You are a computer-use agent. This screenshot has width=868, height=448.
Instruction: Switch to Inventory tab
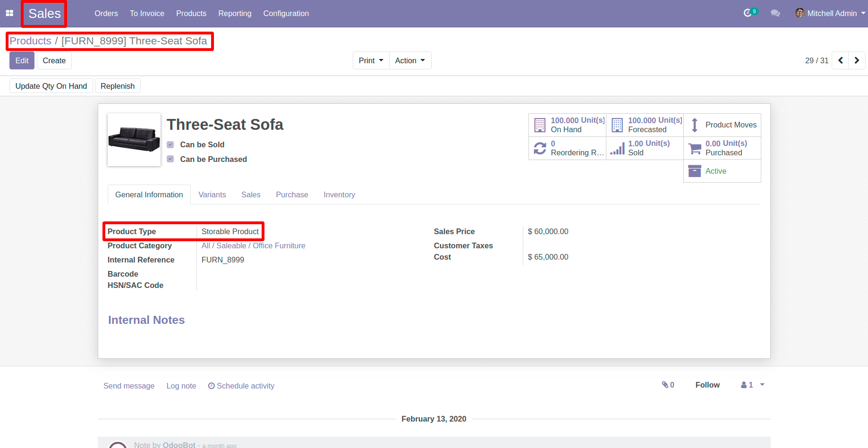[x=339, y=194]
